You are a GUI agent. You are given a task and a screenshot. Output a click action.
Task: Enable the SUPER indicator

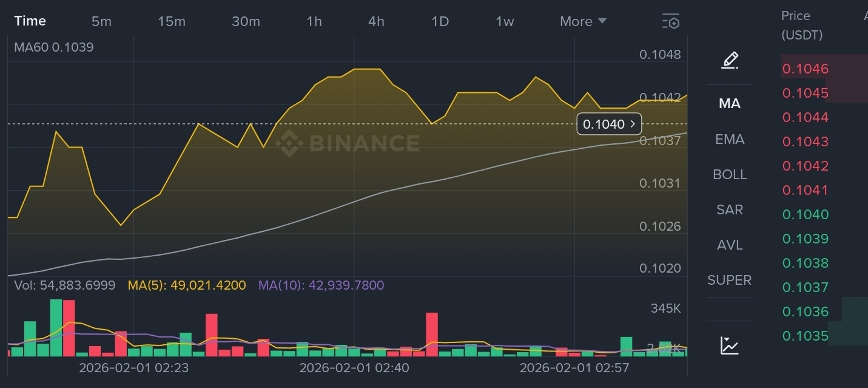729,281
